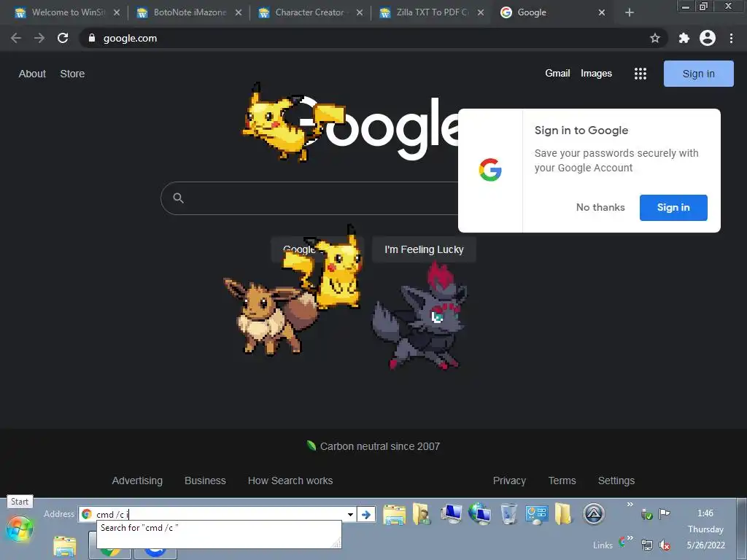
Task: Click the round triangle-logo icon in the taskbar
Action: coord(594,514)
